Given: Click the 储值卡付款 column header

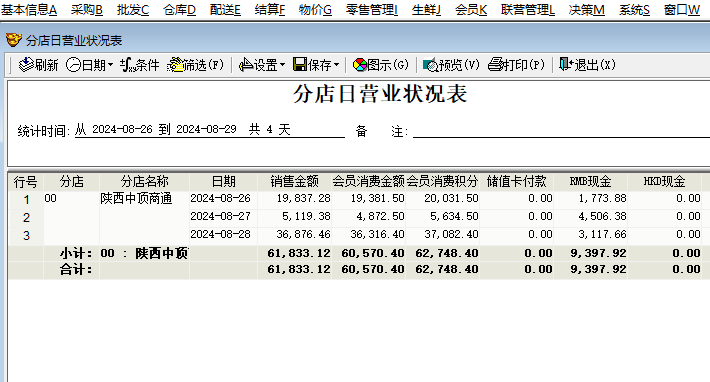Looking at the screenshot, I should (517, 181).
